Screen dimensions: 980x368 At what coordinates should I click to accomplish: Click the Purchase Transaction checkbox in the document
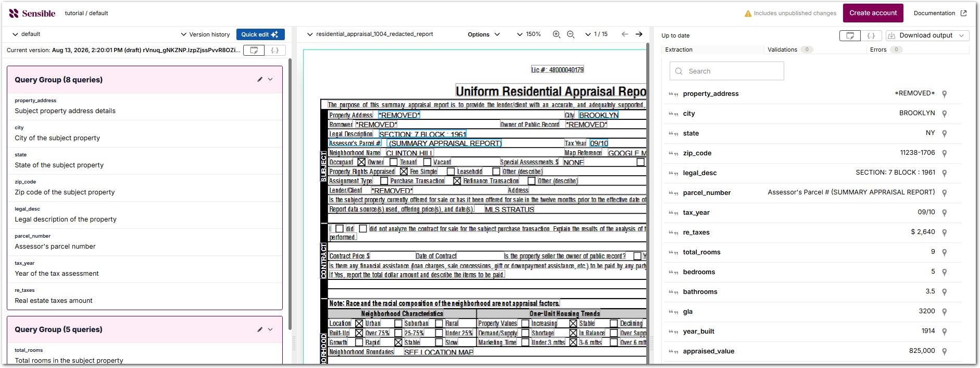(x=384, y=181)
